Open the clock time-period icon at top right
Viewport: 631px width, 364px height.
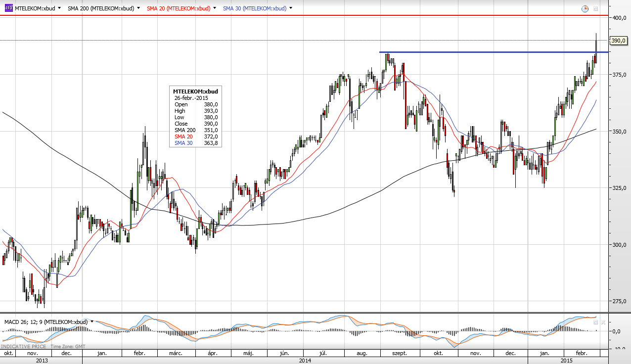(585, 8)
